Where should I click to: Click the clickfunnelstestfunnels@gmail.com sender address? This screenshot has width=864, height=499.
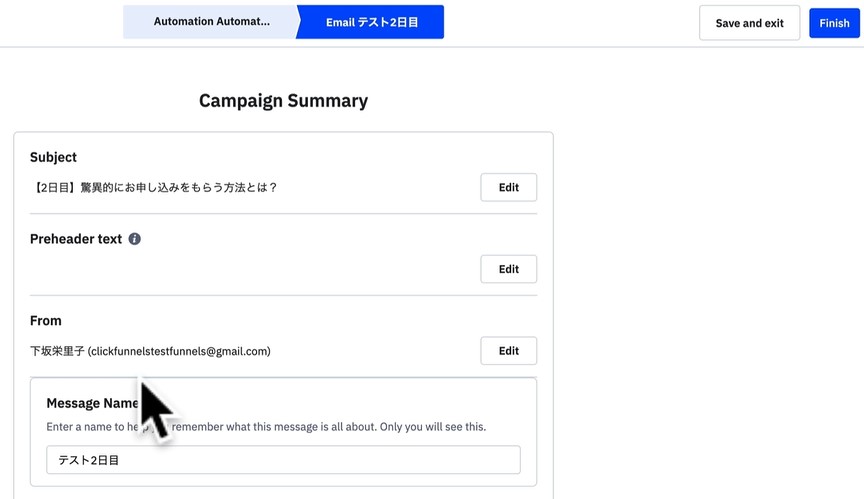179,351
